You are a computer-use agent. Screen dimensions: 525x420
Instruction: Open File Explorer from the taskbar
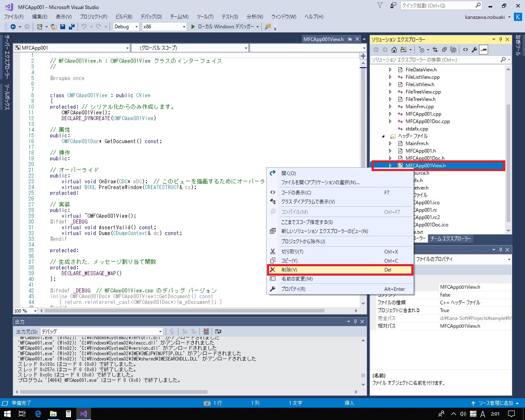pos(53,414)
